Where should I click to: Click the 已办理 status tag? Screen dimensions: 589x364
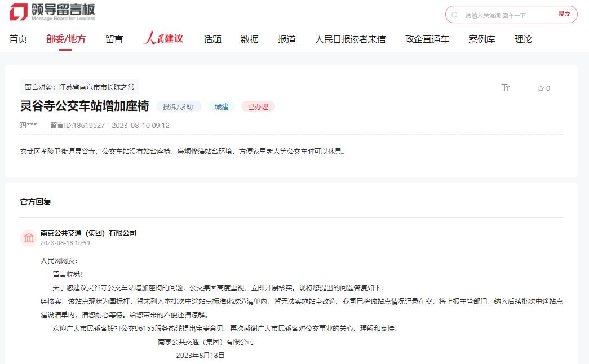(258, 106)
